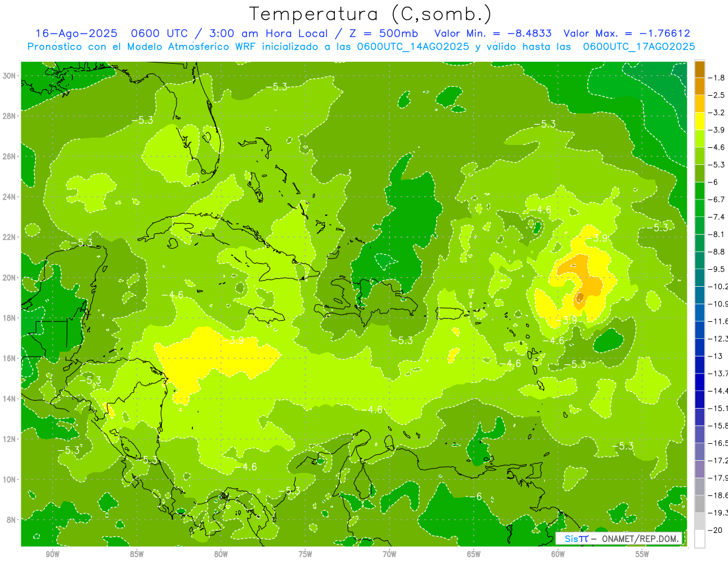Screen dimensions: 728x562
Task: Click the '-15.1' color scale value
Action: 719,408
